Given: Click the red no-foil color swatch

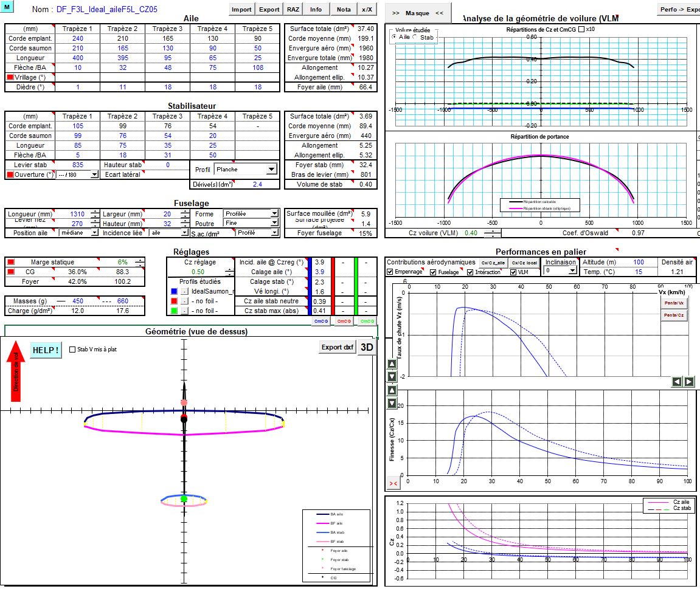Looking at the screenshot, I should (174, 301).
